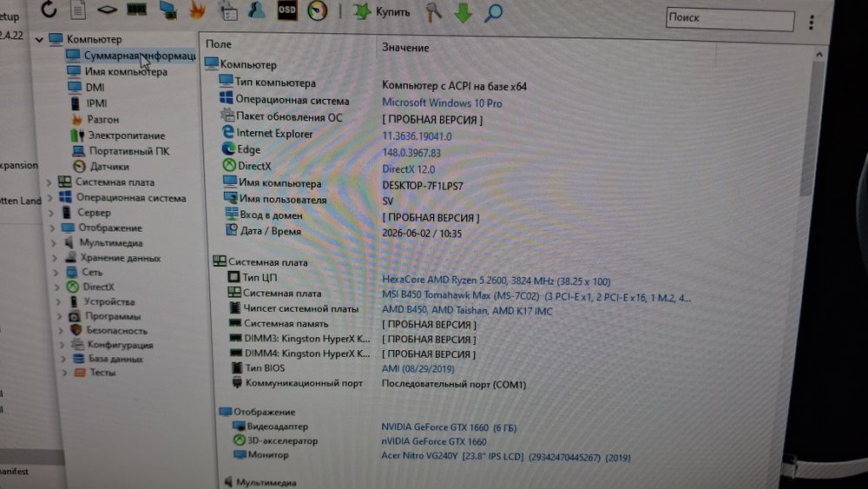Expand the Сервер tree node
Screen dimensions: 868x489
tap(51, 213)
